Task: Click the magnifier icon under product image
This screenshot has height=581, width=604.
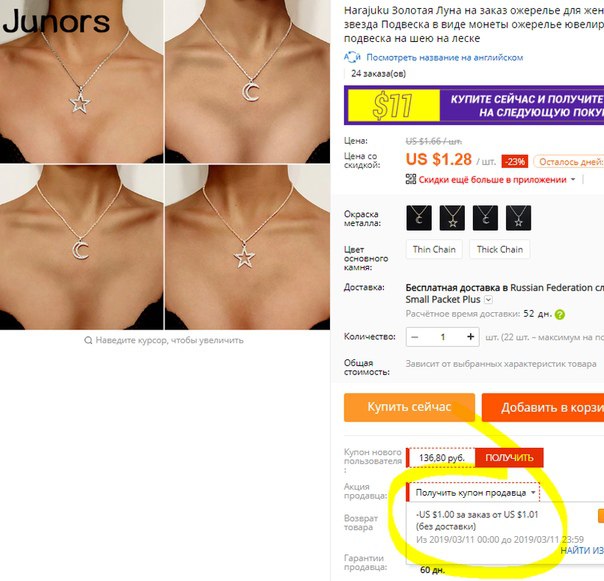Action: [x=88, y=340]
